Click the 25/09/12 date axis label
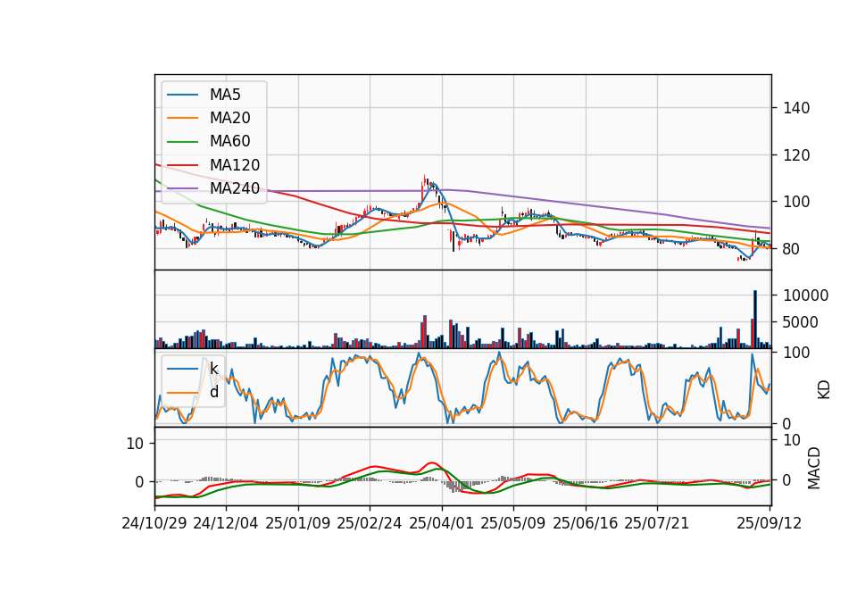The height and width of the screenshot is (616, 857). 769,523
